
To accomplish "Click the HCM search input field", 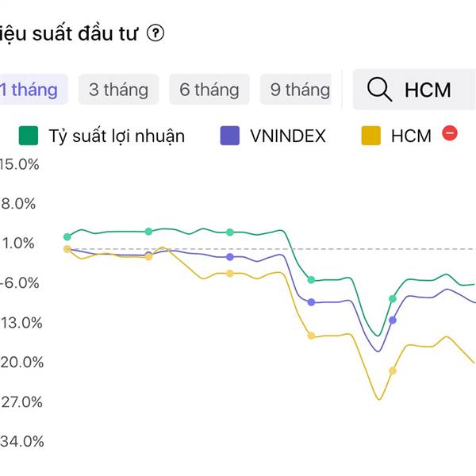I will point(414,89).
